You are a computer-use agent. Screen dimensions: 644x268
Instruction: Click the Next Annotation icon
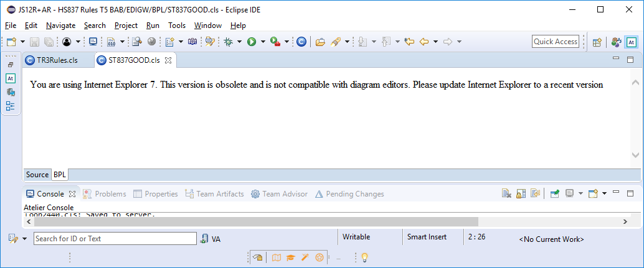tap(362, 42)
